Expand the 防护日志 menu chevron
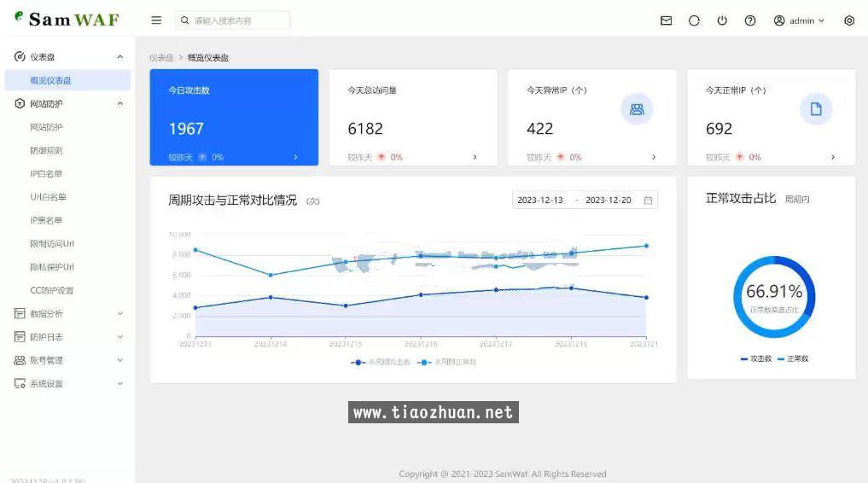This screenshot has height=483, width=868. [x=120, y=336]
